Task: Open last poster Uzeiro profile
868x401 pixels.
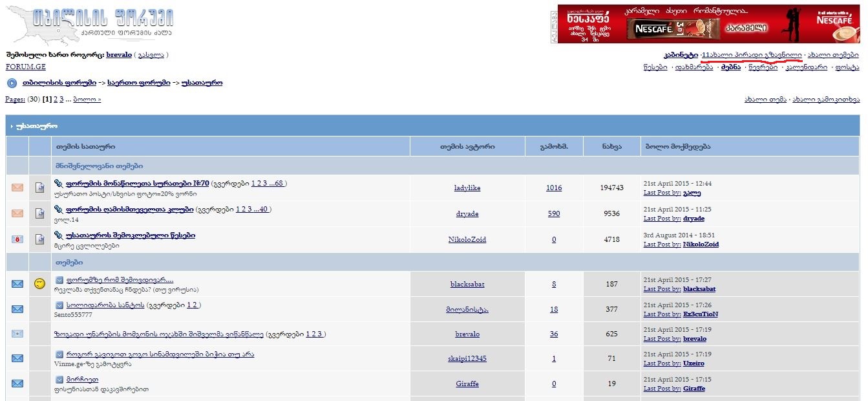Action: click(693, 364)
